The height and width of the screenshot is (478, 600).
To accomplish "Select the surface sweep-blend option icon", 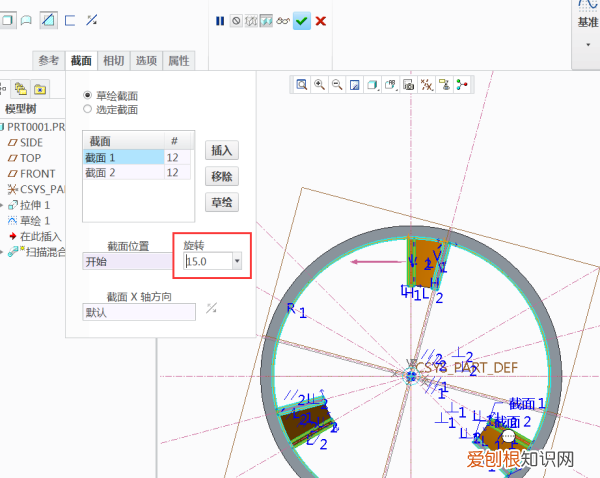I will point(26,20).
